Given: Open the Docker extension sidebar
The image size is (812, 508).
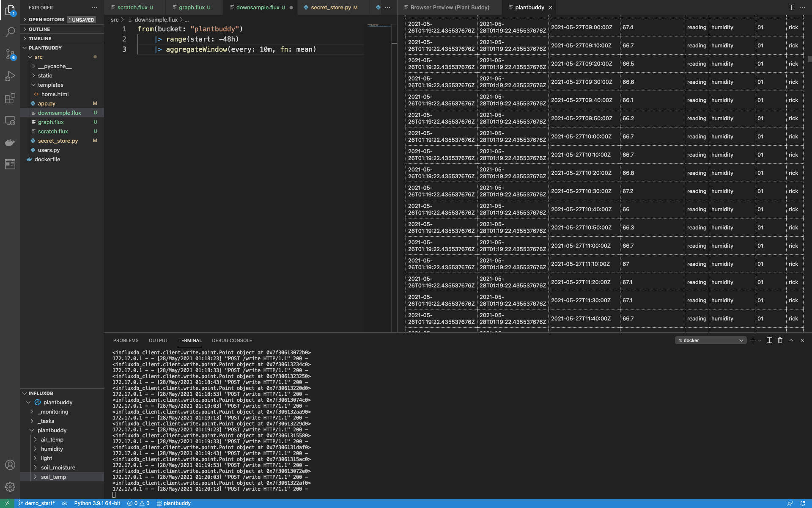Looking at the screenshot, I should tap(10, 143).
